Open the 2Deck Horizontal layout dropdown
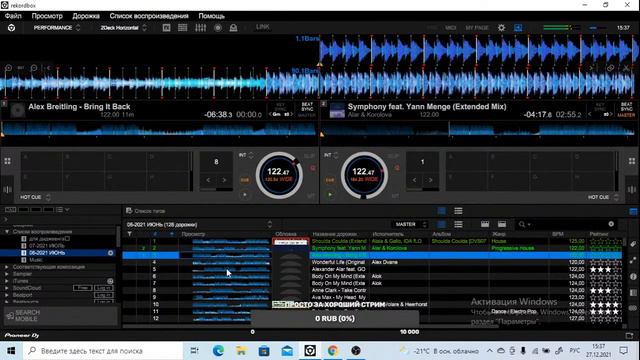640x360 pixels. (123, 28)
